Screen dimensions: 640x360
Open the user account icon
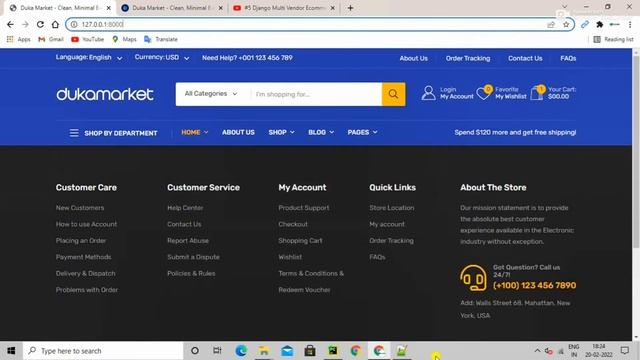point(428,93)
